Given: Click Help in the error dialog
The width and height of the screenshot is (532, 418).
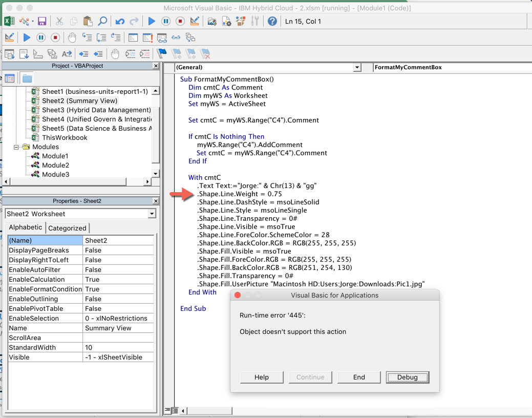Looking at the screenshot, I should (262, 377).
